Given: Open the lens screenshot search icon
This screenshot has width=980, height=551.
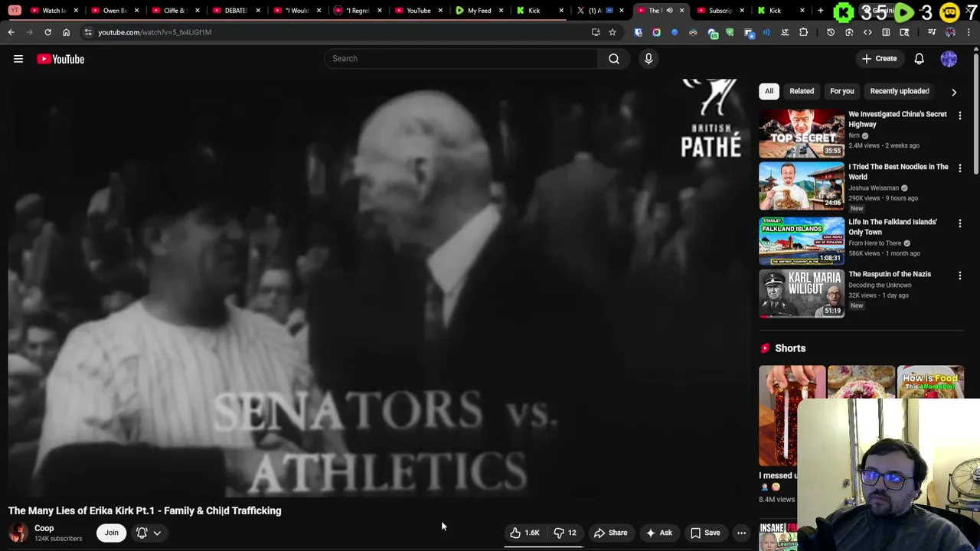Looking at the screenshot, I should (849, 32).
